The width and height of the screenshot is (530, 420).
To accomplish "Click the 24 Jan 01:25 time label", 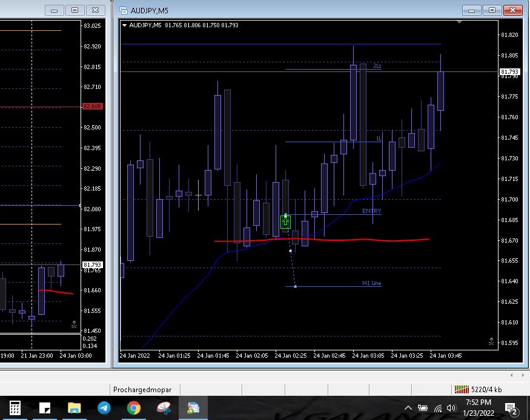I will [x=174, y=355].
